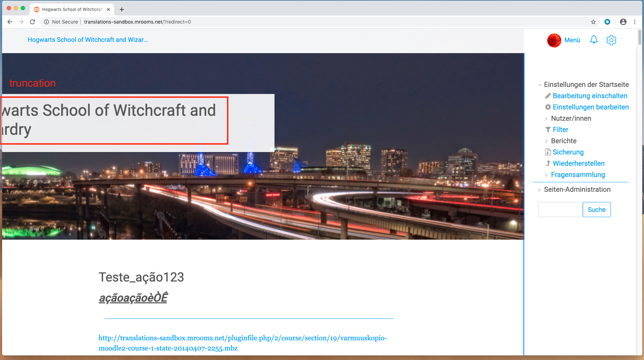The image size is (644, 360).
Task: Click the açãoaçãoèÒÊ italic link
Action: (133, 298)
